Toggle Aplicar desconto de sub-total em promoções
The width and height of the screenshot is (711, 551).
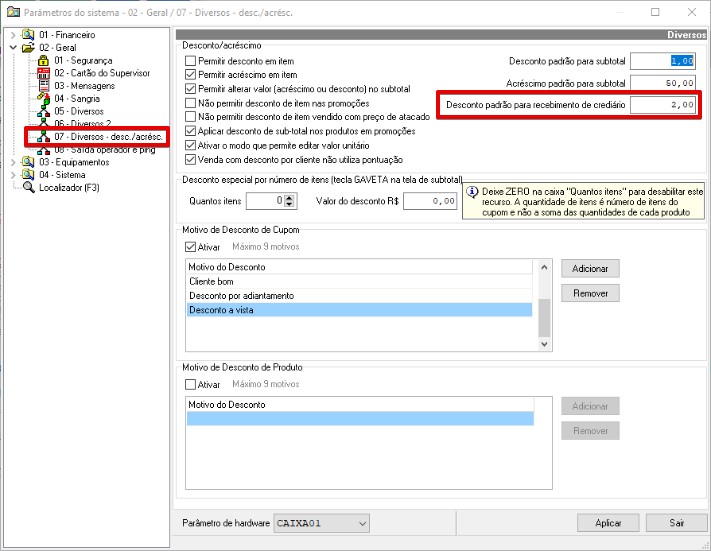(x=190, y=131)
